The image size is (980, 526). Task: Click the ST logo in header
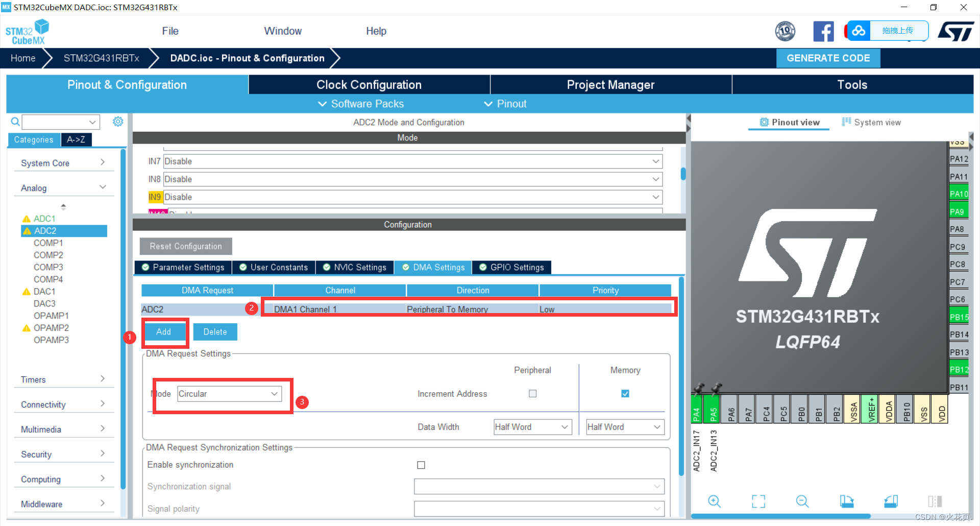pyautogui.click(x=956, y=31)
